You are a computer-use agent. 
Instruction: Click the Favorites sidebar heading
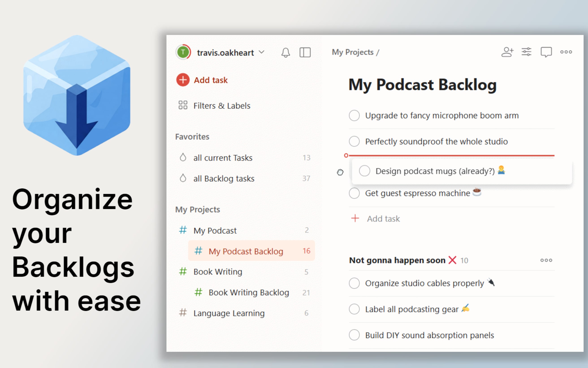coord(192,137)
